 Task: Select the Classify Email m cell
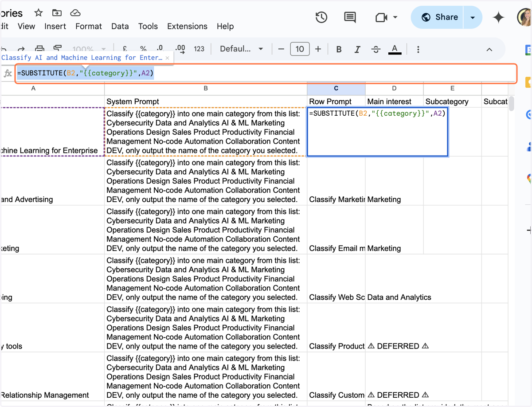pos(336,230)
